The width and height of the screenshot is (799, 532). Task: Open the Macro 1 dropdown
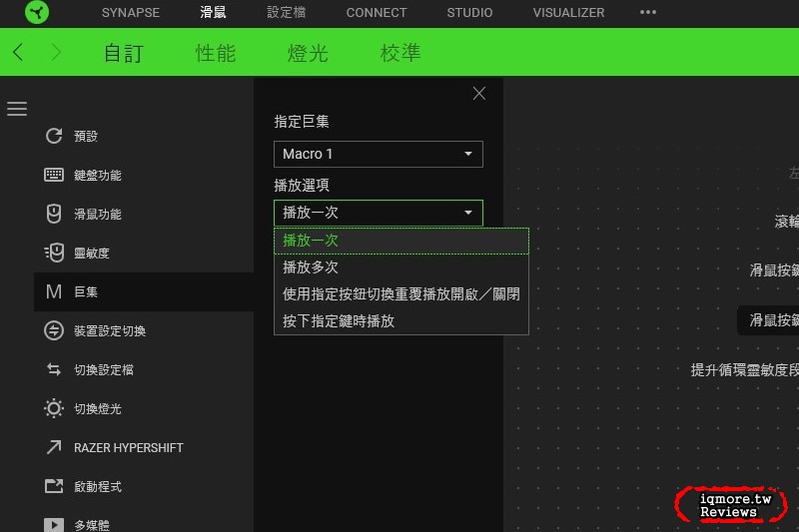click(379, 154)
